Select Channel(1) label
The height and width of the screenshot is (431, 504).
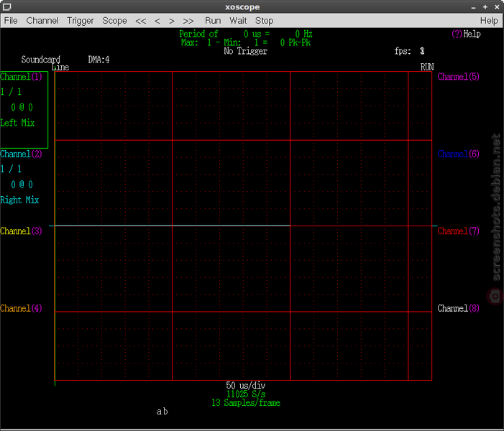[22, 77]
